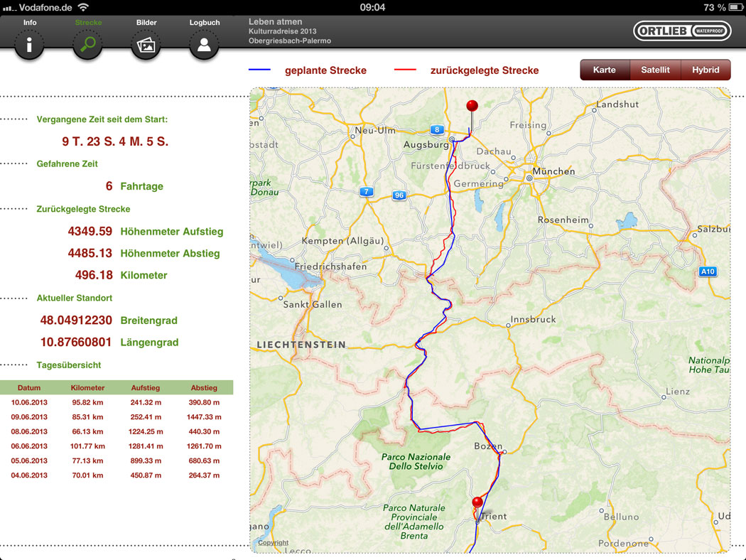Tap the A8 highway shield on map
Screen dimensions: 746x560
(x=436, y=129)
